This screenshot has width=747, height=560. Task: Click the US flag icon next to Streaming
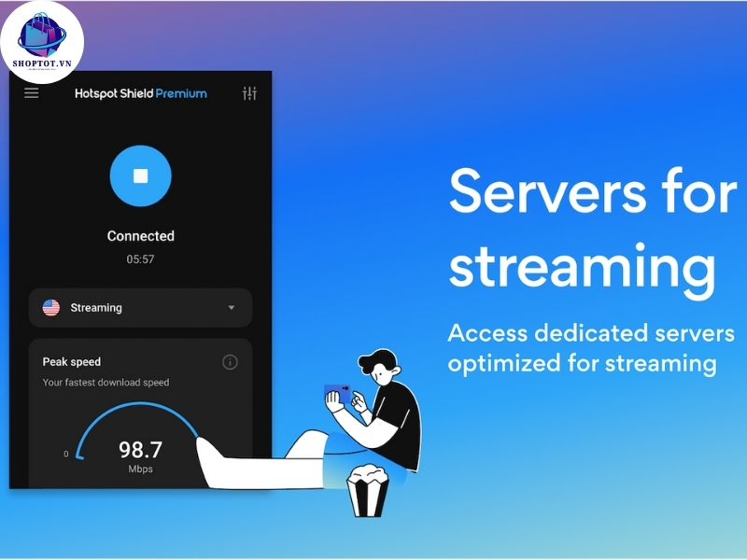pyautogui.click(x=51, y=308)
